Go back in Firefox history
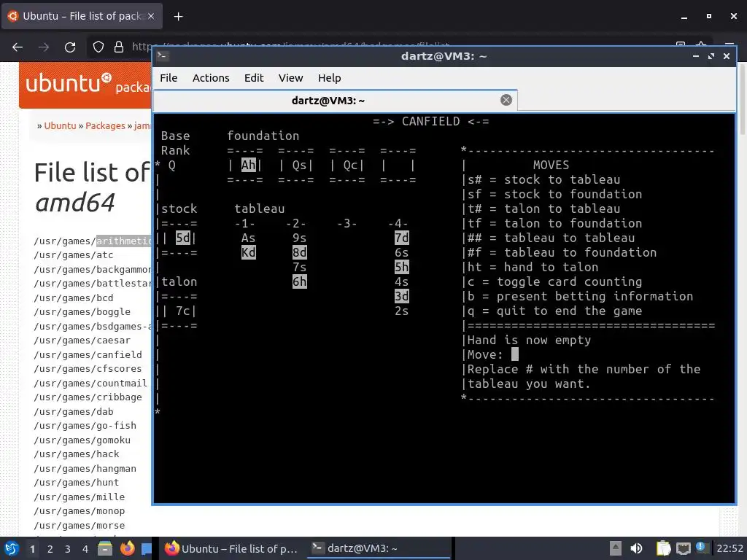The image size is (747, 560). point(18,47)
